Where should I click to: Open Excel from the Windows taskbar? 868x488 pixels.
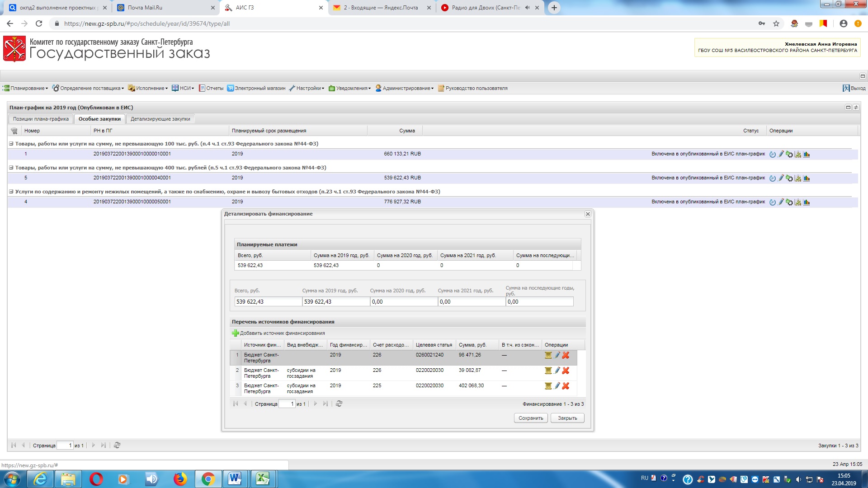pyautogui.click(x=263, y=479)
